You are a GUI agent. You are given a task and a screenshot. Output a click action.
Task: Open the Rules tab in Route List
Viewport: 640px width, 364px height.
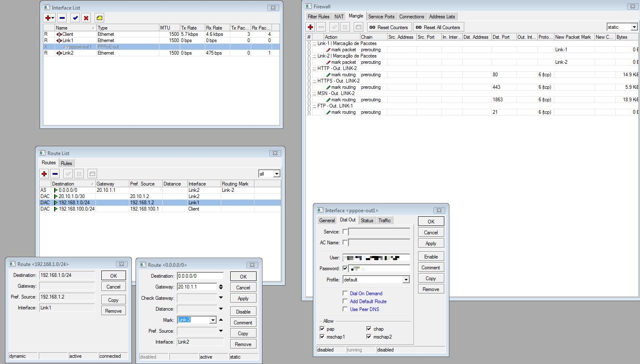[x=66, y=163]
